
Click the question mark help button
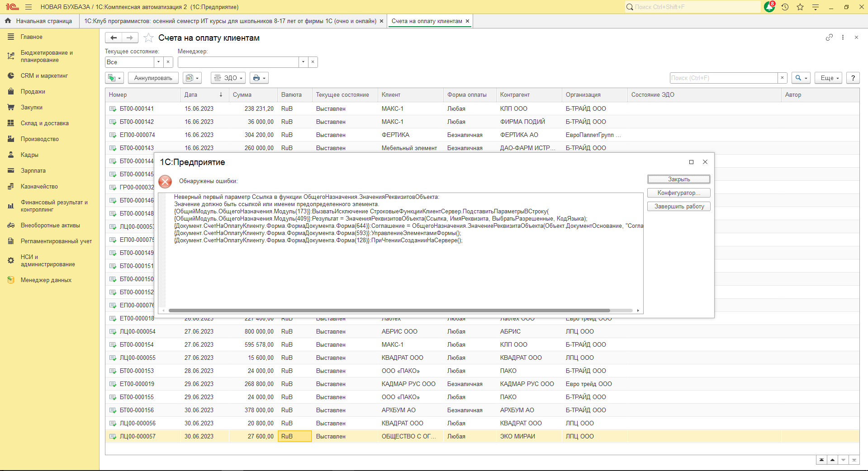coord(853,78)
